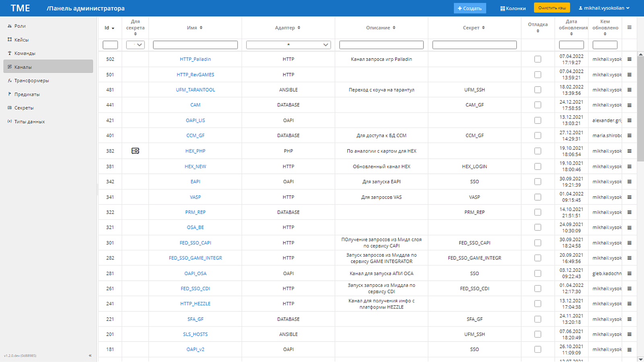Open row menu for SFA_GF
Viewport: 644px width, 362px height.
[629, 319]
